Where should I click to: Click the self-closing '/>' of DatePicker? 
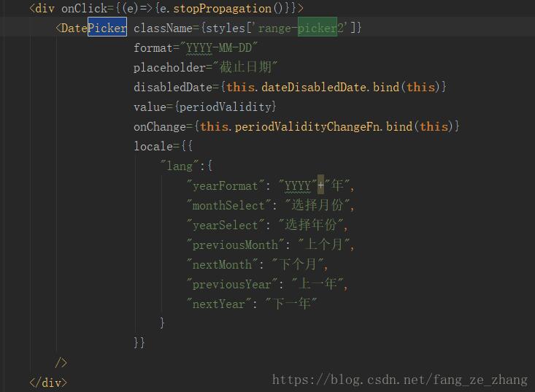[x=61, y=362]
